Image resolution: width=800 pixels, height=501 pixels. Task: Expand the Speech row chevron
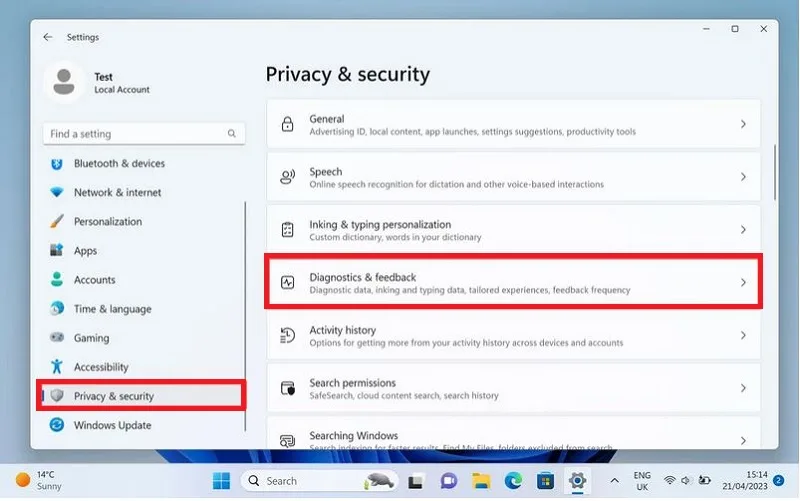(x=743, y=177)
